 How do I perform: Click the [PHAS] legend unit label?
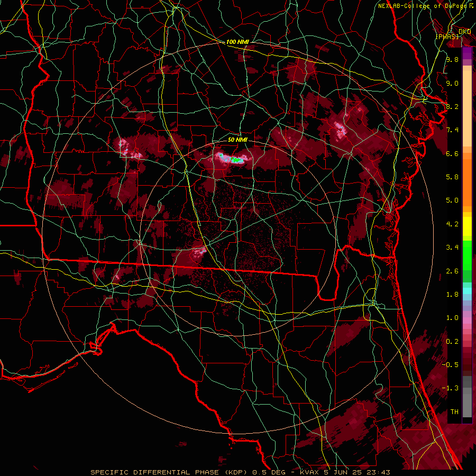[x=447, y=36]
